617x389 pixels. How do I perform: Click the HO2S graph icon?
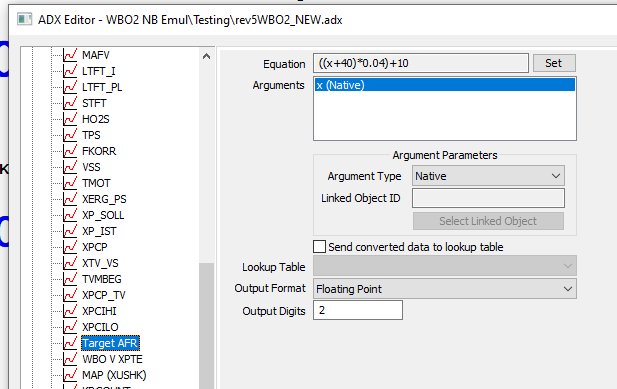tap(70, 119)
